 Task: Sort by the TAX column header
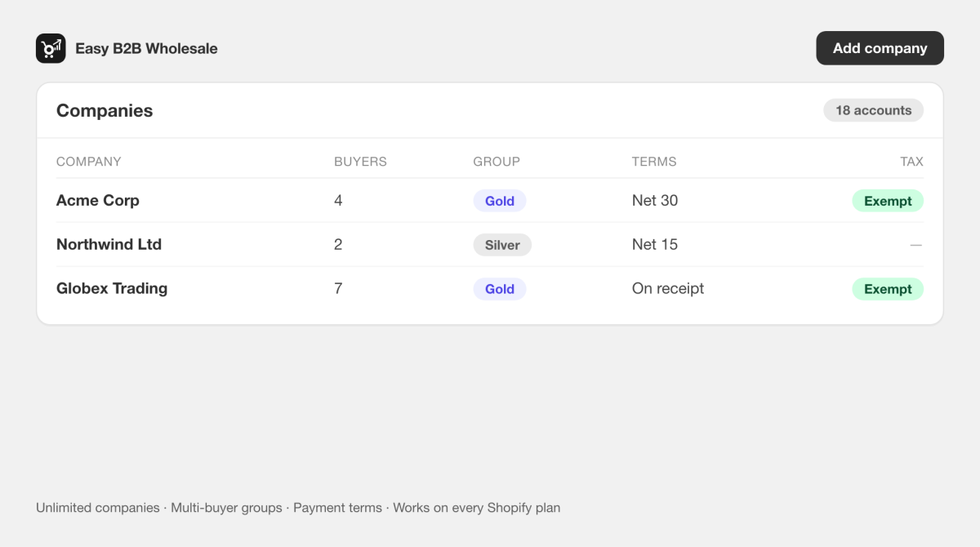911,162
